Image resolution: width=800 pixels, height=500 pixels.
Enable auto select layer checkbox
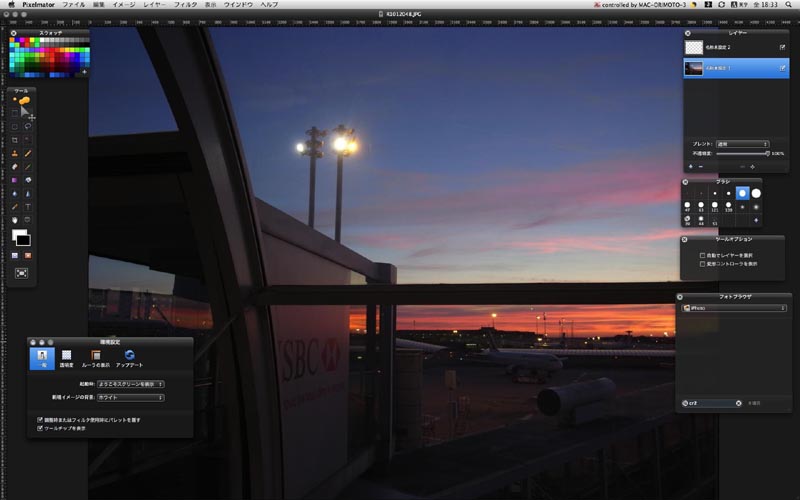pos(703,255)
